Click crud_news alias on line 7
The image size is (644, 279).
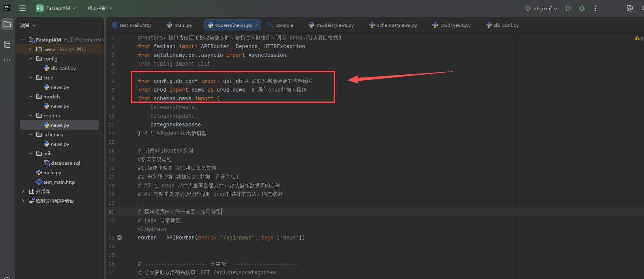231,90
